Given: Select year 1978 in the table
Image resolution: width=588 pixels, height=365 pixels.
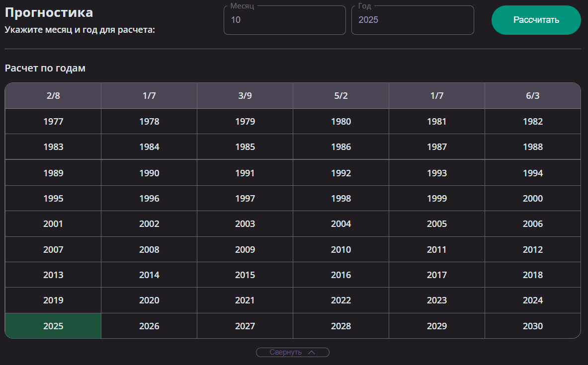Looking at the screenshot, I should (149, 121).
